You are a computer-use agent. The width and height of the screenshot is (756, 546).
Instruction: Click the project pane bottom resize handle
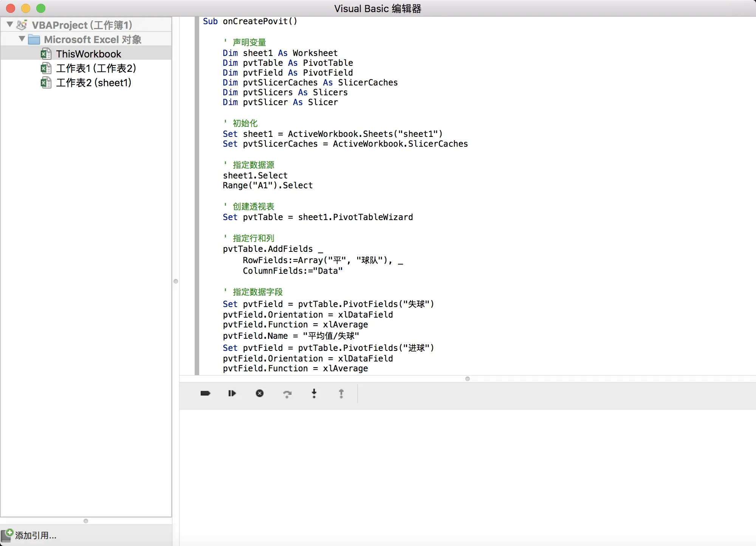(x=86, y=521)
